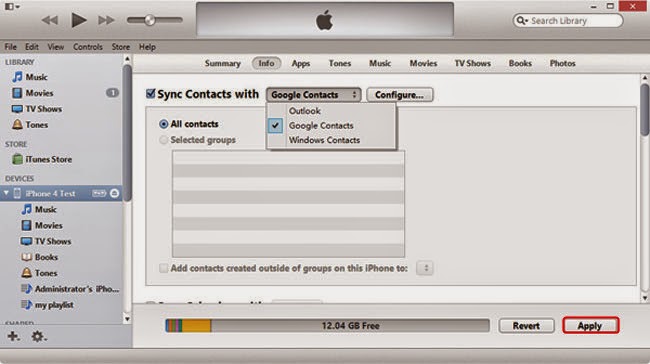This screenshot has width=650, height=364.
Task: Start playback with the Play button
Action: 79,20
